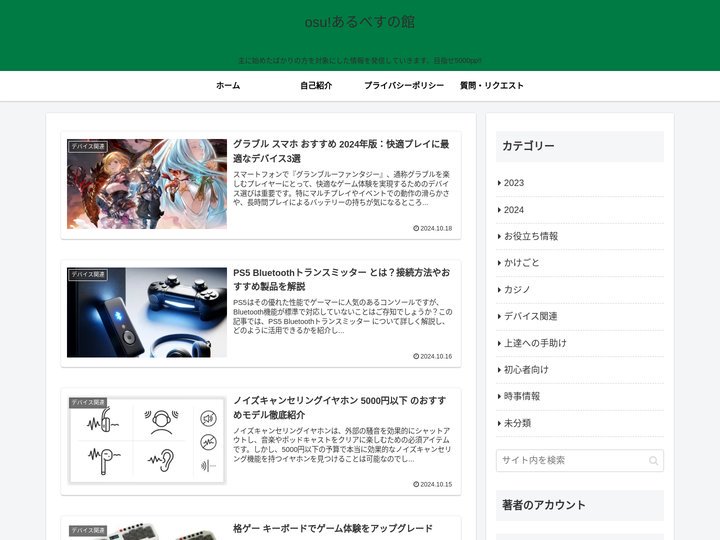Open the プライバシーポリシー menu item
Image resolution: width=720 pixels, height=540 pixels.
(x=404, y=85)
